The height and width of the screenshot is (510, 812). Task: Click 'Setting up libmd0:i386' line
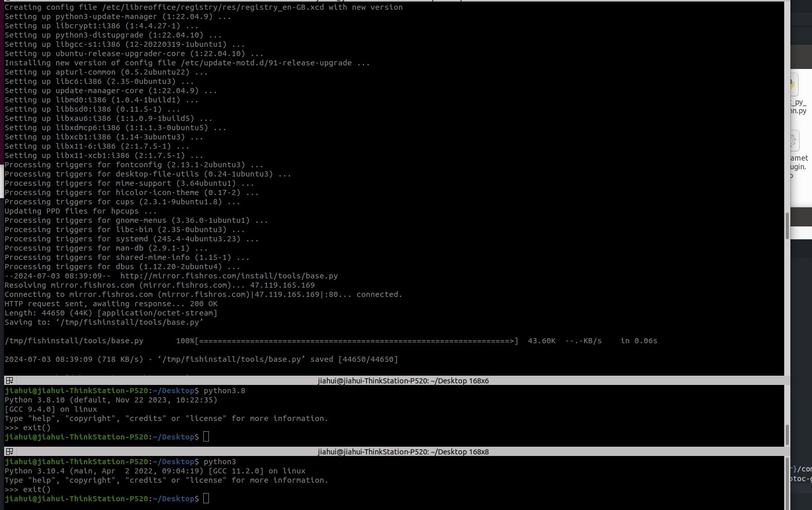coord(101,100)
